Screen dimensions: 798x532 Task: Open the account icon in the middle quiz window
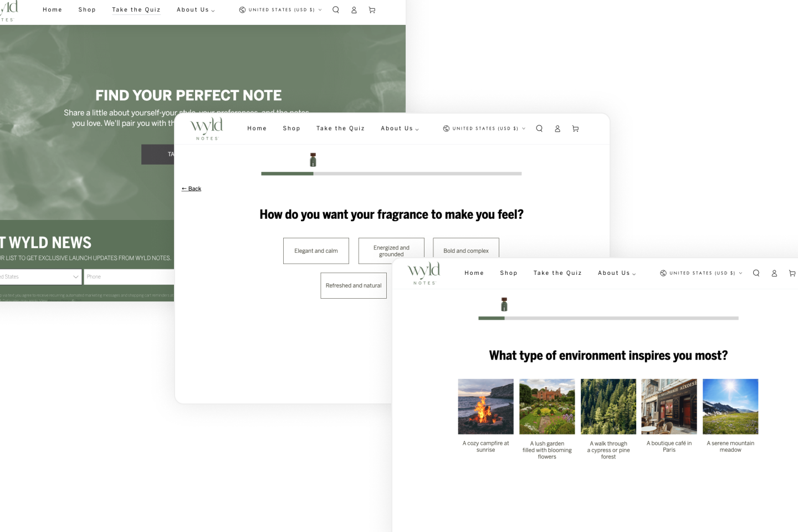click(557, 129)
